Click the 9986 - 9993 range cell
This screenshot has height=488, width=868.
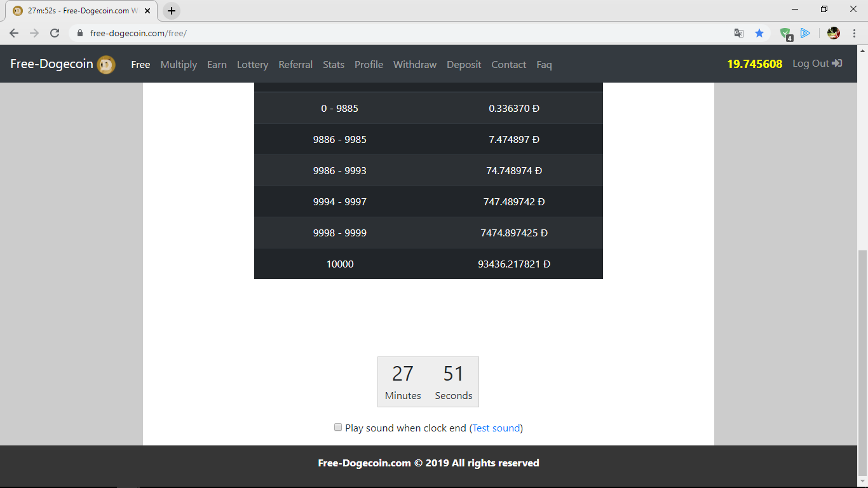tap(340, 170)
